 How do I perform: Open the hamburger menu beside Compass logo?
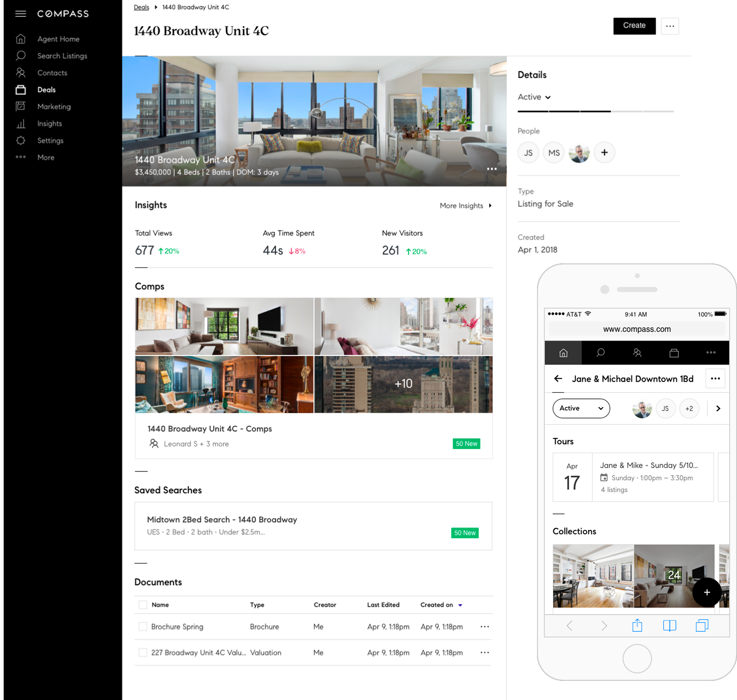(20, 14)
